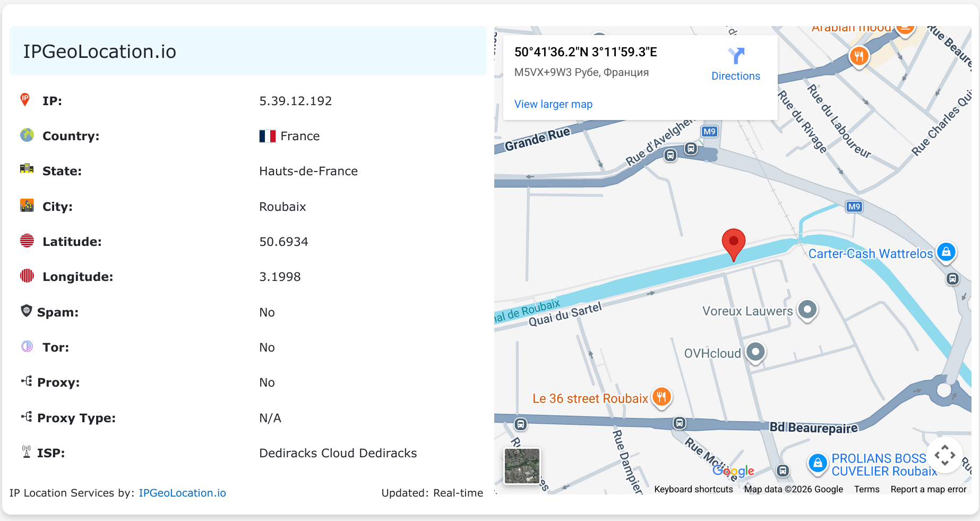
Task: Click the Google logo on map
Action: (733, 471)
